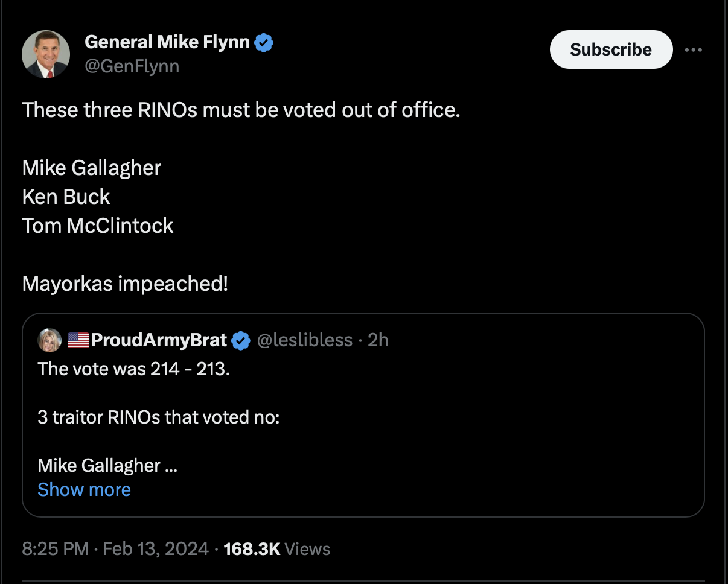Visit the @leslibless handle
The image size is (728, 584).
[x=305, y=340]
